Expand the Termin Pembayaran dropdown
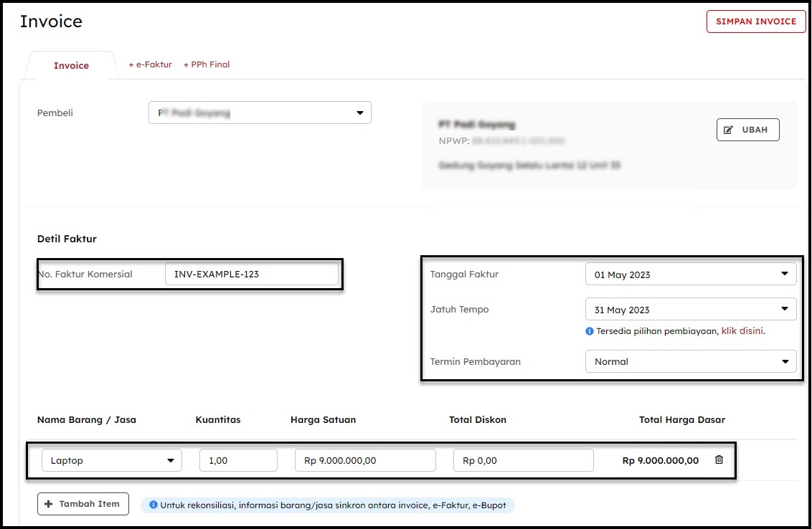Viewport: 812px width, 529px height. point(690,361)
